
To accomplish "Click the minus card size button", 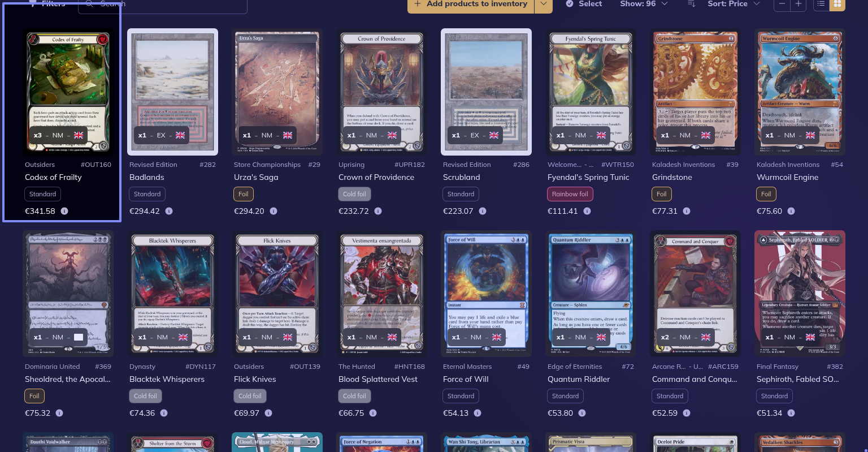I will click(782, 5).
